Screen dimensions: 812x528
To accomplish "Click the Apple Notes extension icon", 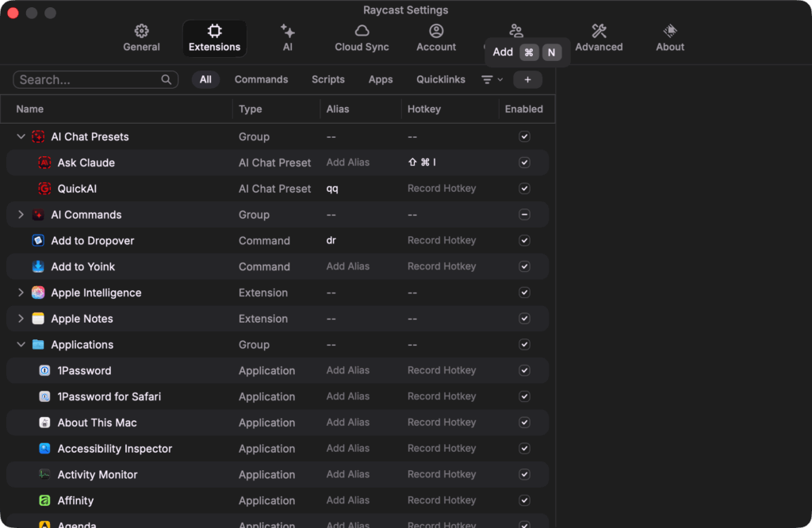I will coord(38,318).
